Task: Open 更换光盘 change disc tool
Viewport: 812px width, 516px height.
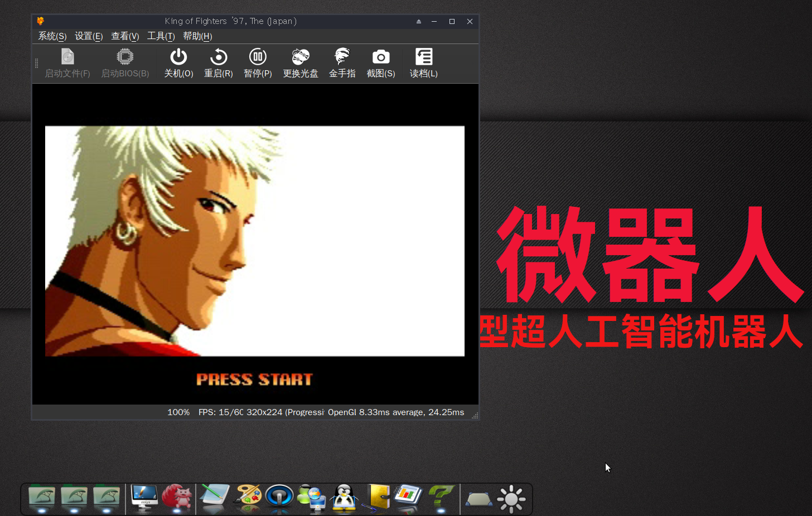Action: coord(300,64)
